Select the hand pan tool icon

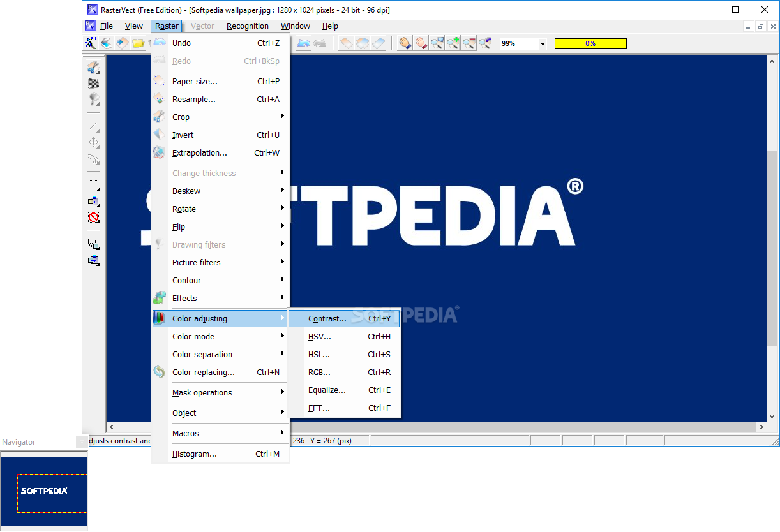(405, 43)
